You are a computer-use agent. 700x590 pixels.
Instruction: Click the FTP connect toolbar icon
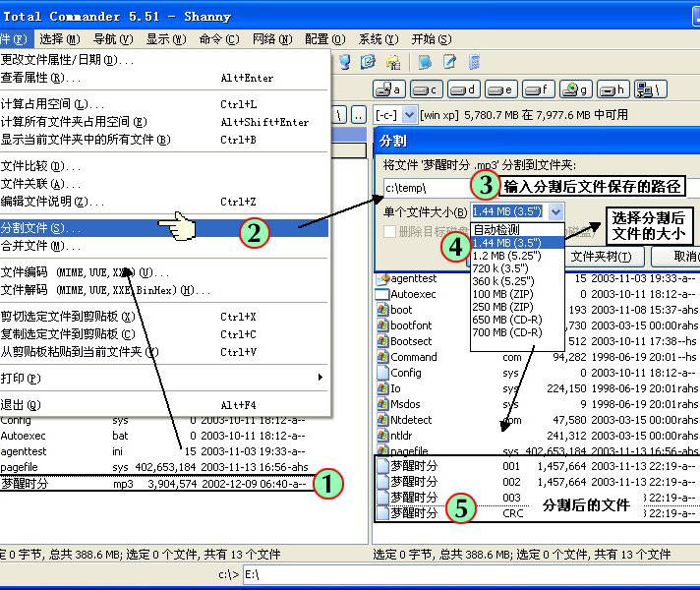click(368, 62)
